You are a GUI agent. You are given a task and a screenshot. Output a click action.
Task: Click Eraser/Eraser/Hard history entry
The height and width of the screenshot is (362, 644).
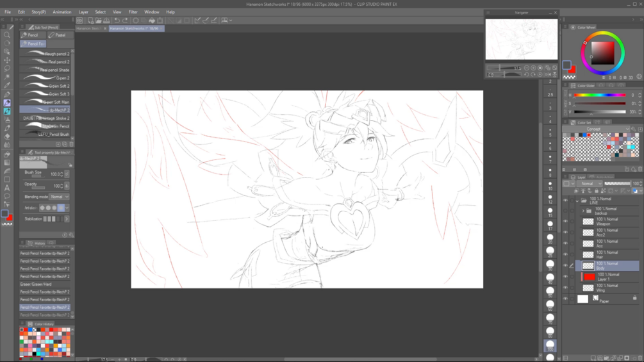pyautogui.click(x=45, y=284)
